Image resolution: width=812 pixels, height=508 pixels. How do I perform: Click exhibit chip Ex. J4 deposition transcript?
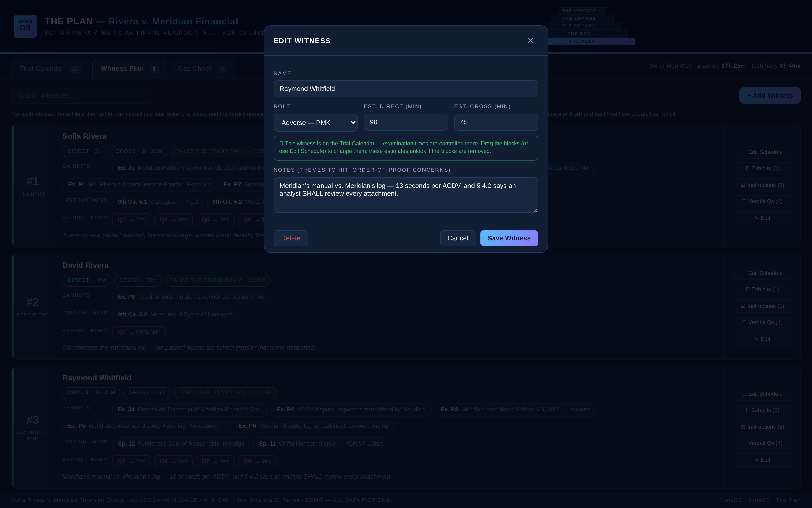click(190, 410)
